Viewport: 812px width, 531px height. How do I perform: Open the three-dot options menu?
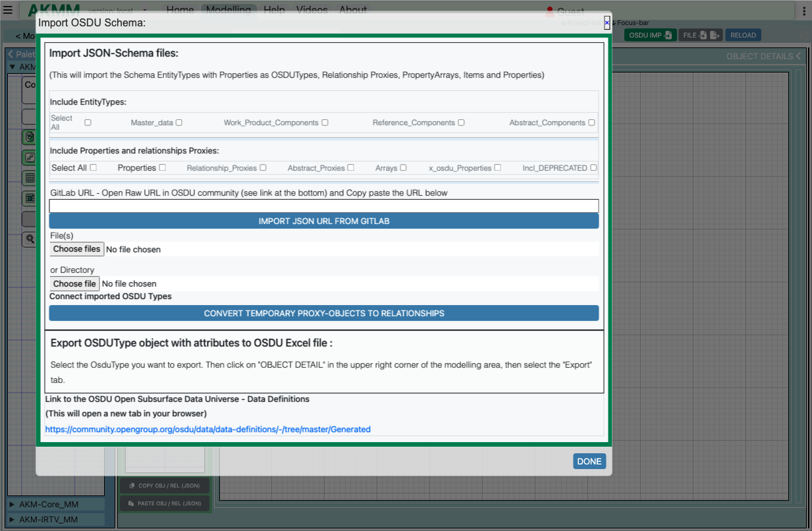coord(804,11)
